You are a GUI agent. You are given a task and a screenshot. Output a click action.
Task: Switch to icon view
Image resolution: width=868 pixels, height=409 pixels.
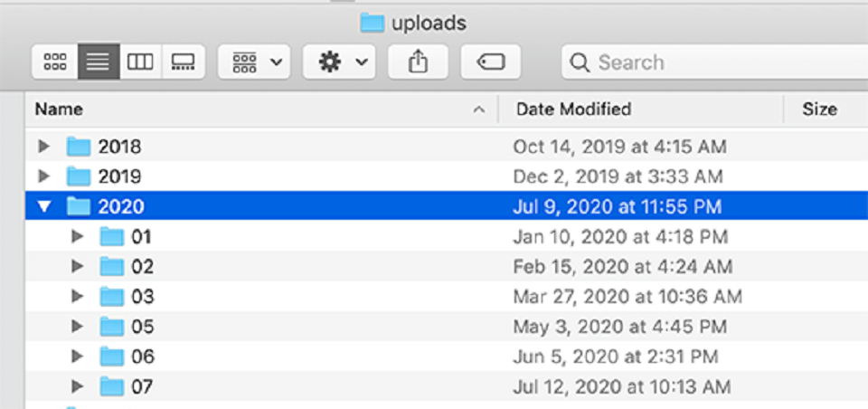pos(55,62)
